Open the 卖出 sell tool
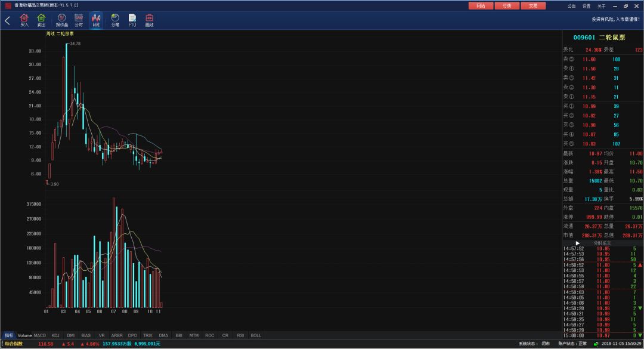 pyautogui.click(x=41, y=20)
